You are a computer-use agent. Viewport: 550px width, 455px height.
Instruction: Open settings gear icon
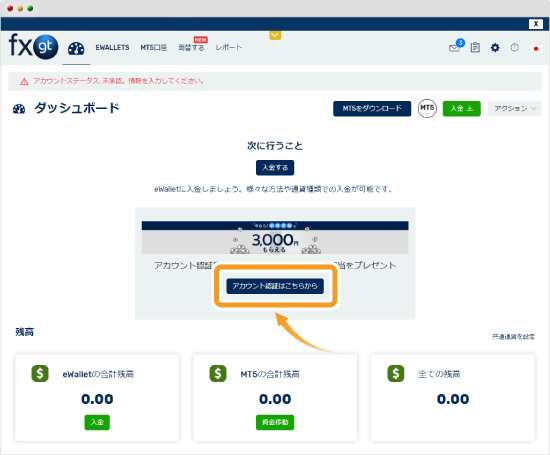[495, 47]
